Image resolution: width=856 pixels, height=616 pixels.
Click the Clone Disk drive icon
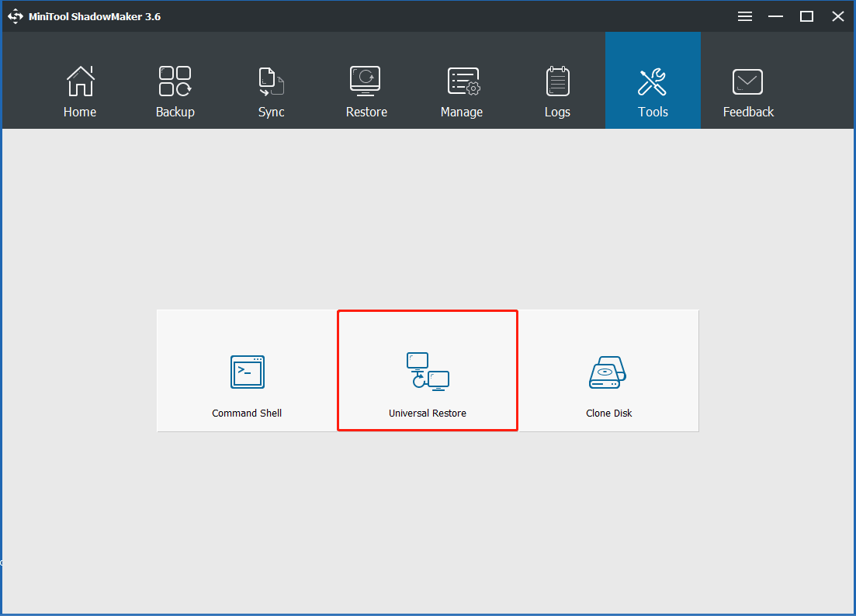(x=608, y=372)
